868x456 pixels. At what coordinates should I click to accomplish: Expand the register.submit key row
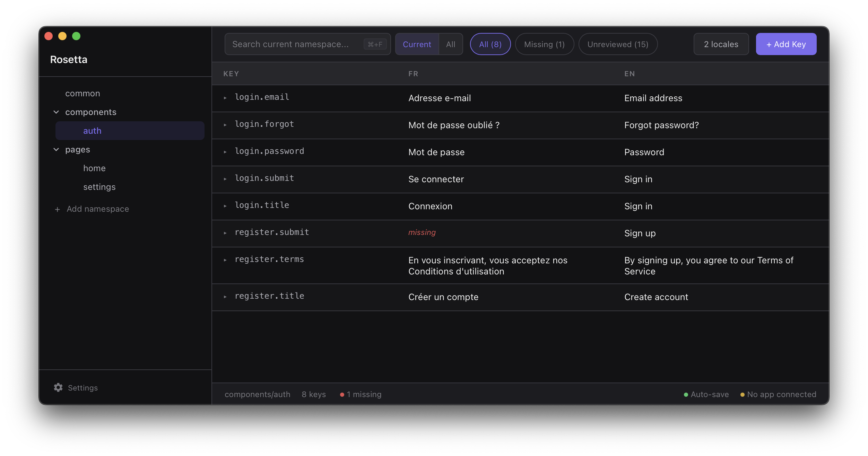pos(226,233)
